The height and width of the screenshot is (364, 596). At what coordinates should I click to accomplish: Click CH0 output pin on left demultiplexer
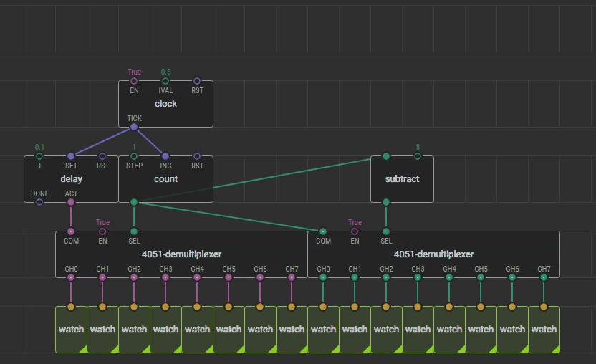tap(71, 278)
